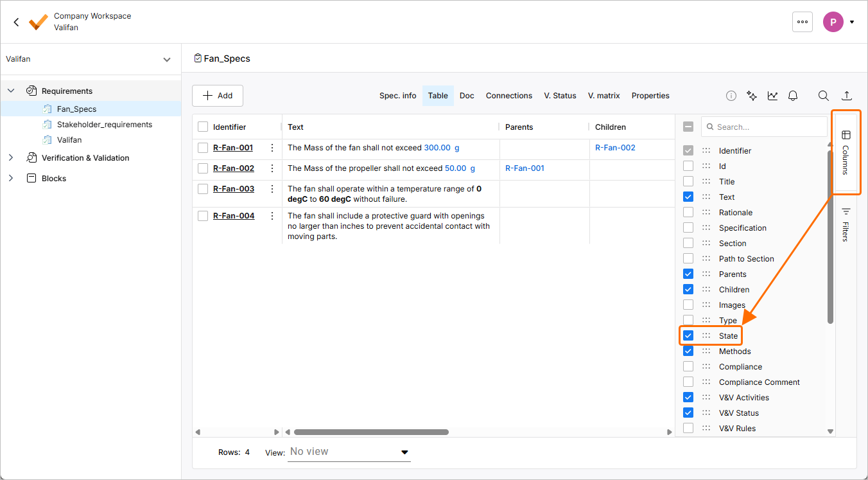Click the info circle icon

click(x=731, y=96)
